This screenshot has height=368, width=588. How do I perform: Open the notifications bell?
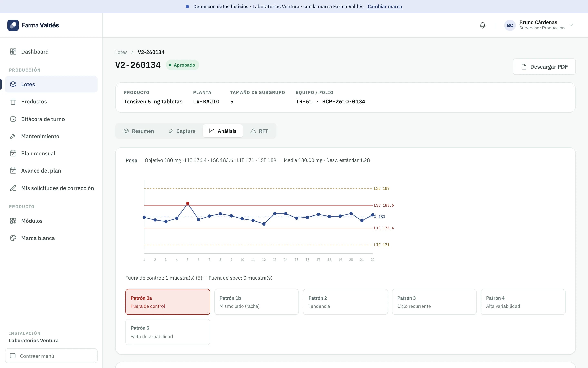pos(483,25)
